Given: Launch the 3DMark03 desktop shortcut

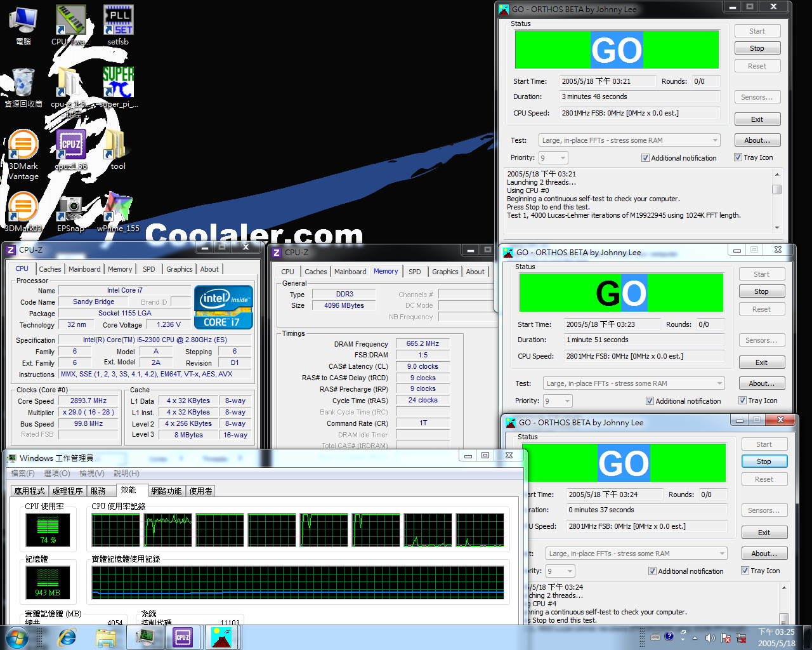Looking at the screenshot, I should (x=23, y=212).
